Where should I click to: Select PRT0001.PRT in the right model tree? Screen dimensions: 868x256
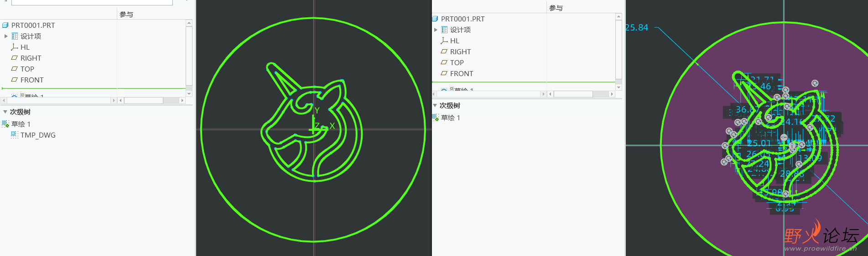coord(463,19)
